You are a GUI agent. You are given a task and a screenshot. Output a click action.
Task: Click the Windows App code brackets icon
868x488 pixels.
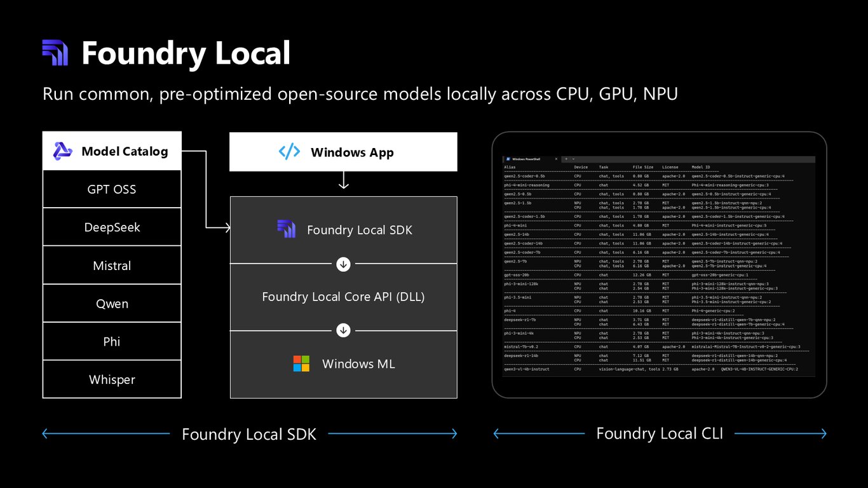click(x=289, y=152)
